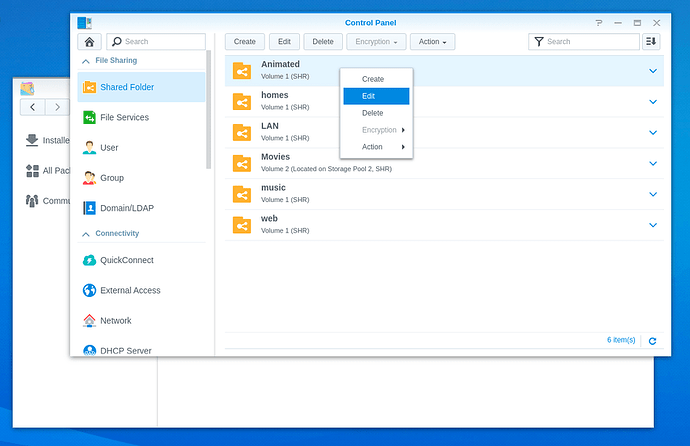
Task: Collapse the Connectivity section
Action: pyautogui.click(x=86, y=234)
